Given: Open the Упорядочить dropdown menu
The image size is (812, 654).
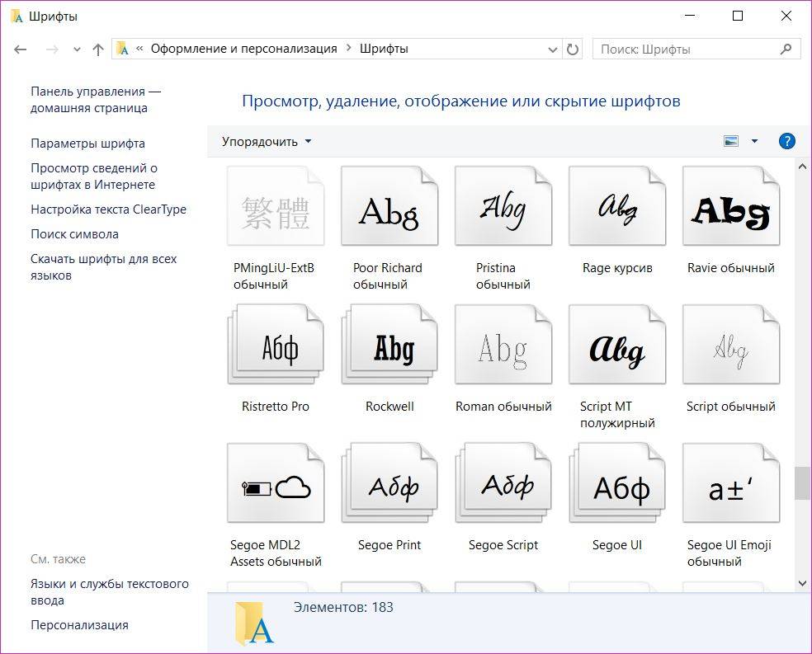Looking at the screenshot, I should click(x=267, y=141).
